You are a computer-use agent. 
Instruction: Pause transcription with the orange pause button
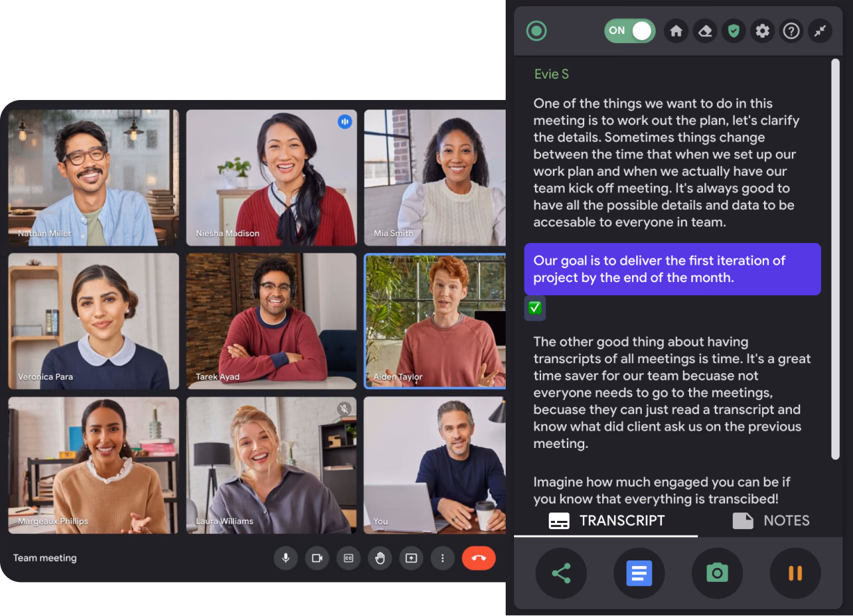tap(795, 573)
